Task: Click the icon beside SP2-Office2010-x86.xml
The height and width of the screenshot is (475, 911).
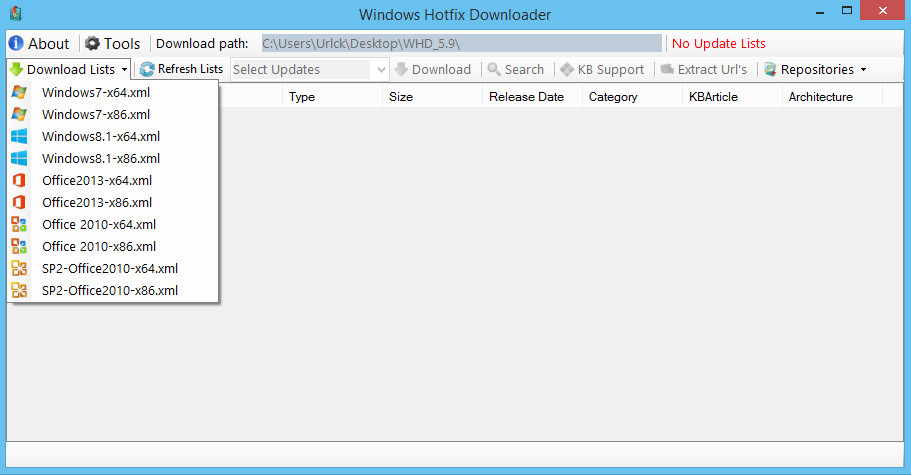Action: [19, 290]
